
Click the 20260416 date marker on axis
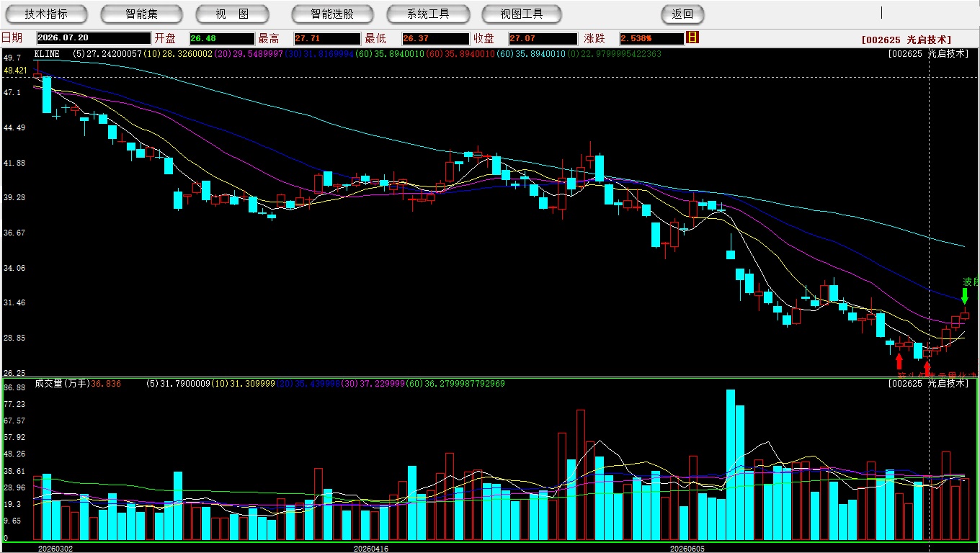pos(370,549)
